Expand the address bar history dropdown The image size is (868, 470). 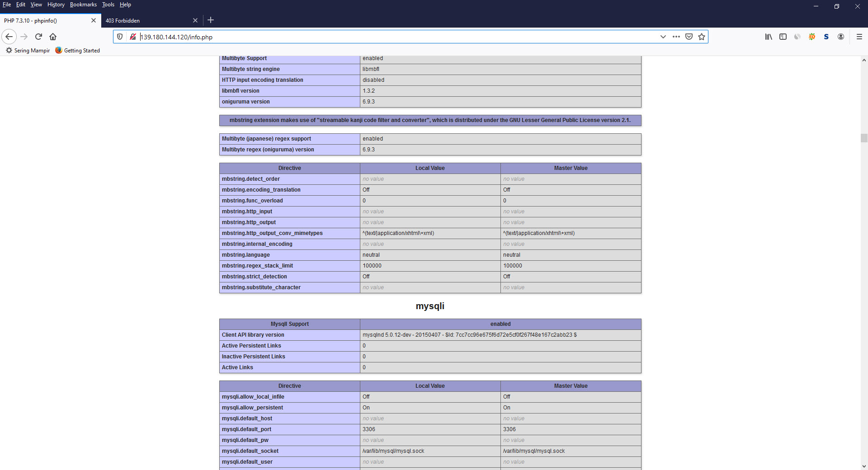click(x=663, y=37)
